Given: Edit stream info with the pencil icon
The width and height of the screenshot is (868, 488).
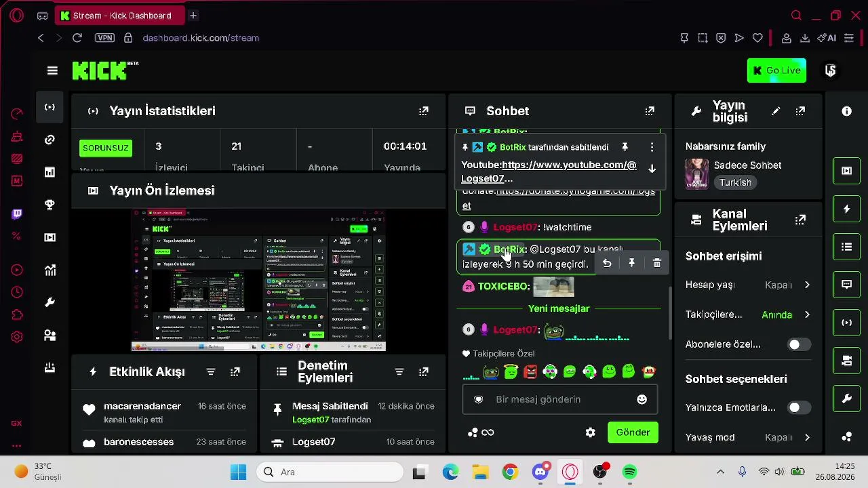Looking at the screenshot, I should coord(776,111).
